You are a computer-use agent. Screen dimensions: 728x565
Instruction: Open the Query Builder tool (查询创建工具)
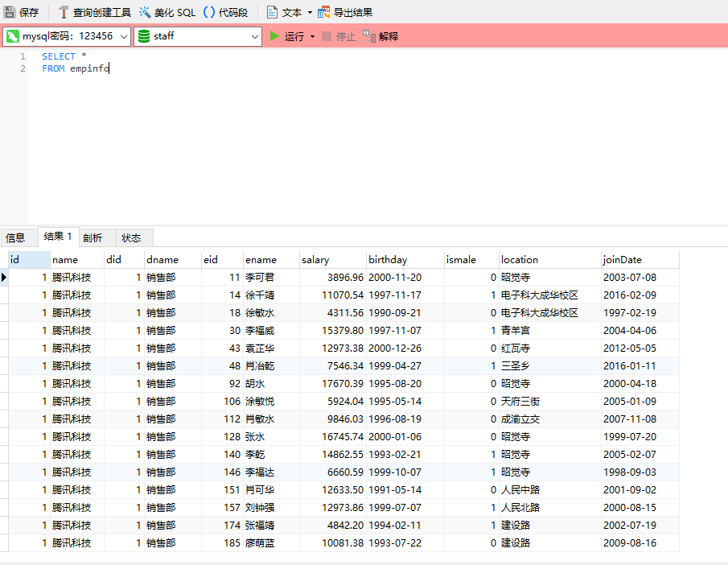95,12
